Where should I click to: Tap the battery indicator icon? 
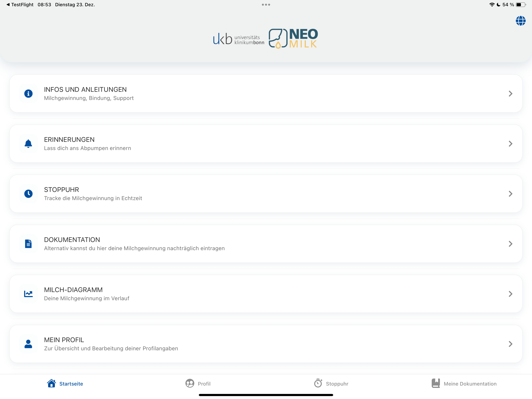521,4
